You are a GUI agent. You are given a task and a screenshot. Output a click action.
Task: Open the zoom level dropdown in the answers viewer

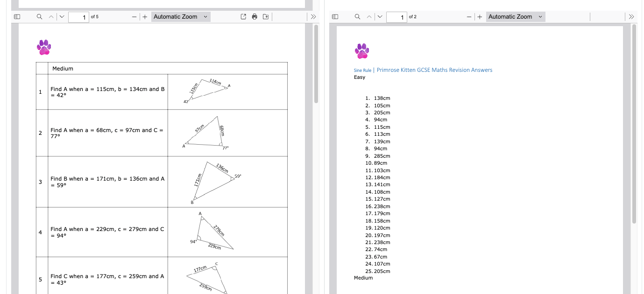click(x=516, y=16)
